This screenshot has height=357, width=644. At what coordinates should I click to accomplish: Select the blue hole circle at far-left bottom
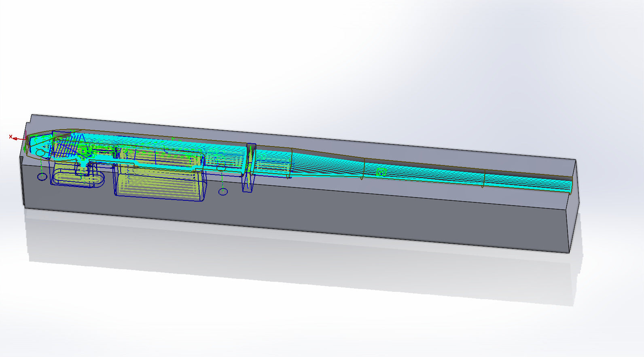[x=42, y=176]
